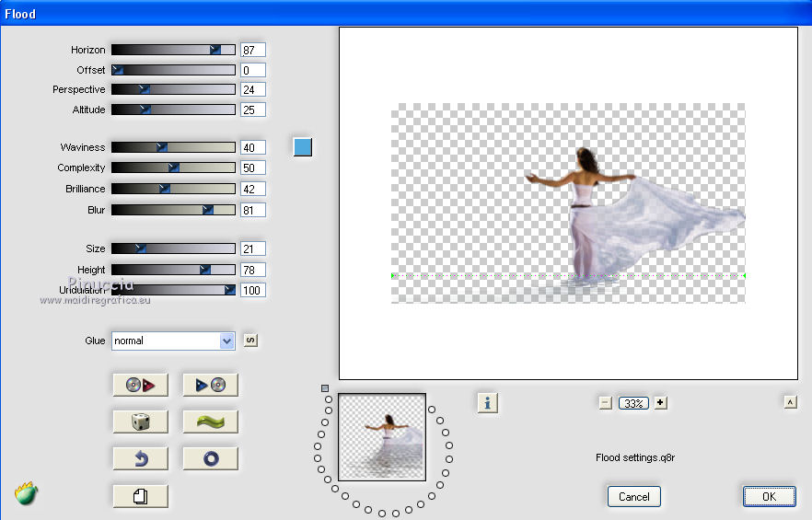This screenshot has height=520, width=812.
Task: Click the Waviness value field showing 40
Action: click(x=252, y=147)
